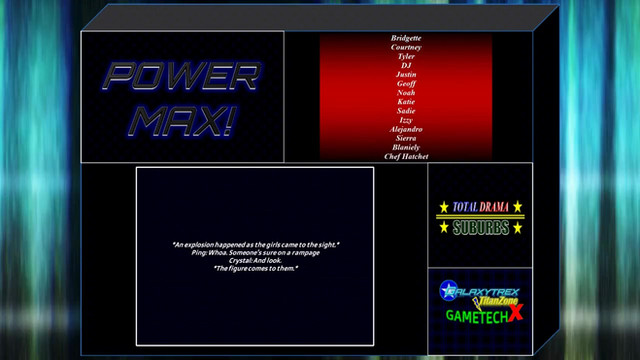This screenshot has width=640, height=360.
Task: Click the explosion narration line
Action: pyautogui.click(x=256, y=245)
